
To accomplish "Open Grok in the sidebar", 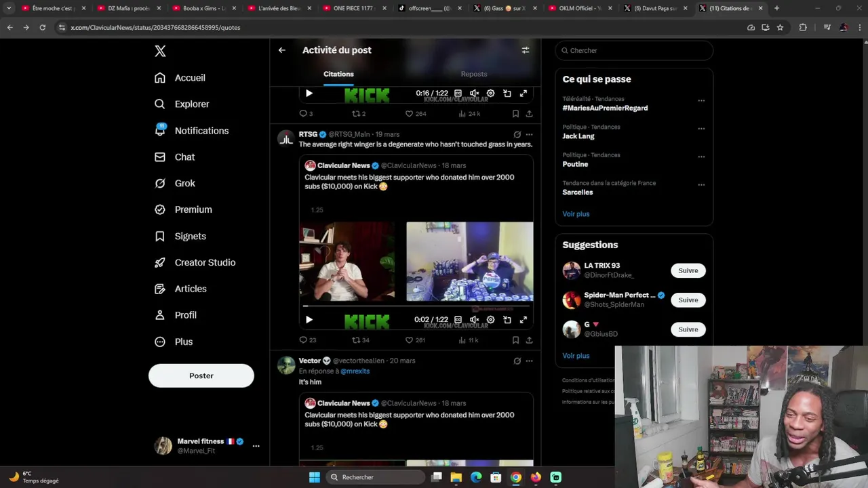I will (175, 184).
